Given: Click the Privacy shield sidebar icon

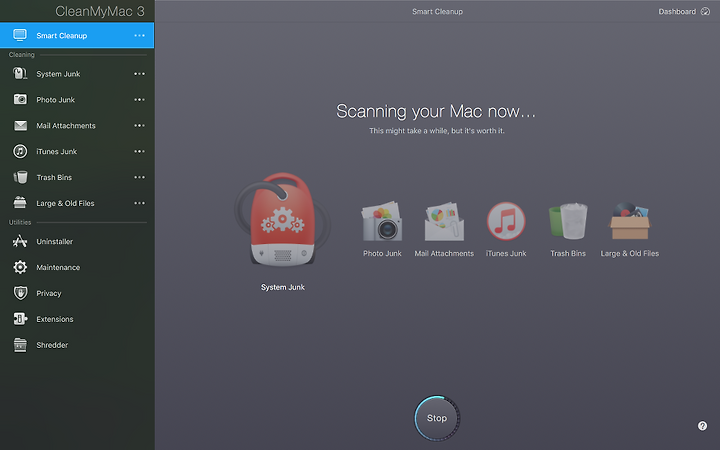Looking at the screenshot, I should click(x=20, y=293).
